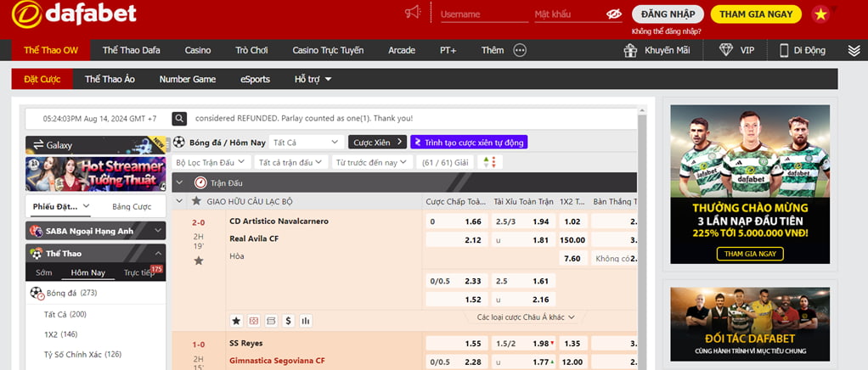868x370 pixels.
Task: Click the dollar sign icon under Navalcarnero match
Action: pyautogui.click(x=288, y=321)
